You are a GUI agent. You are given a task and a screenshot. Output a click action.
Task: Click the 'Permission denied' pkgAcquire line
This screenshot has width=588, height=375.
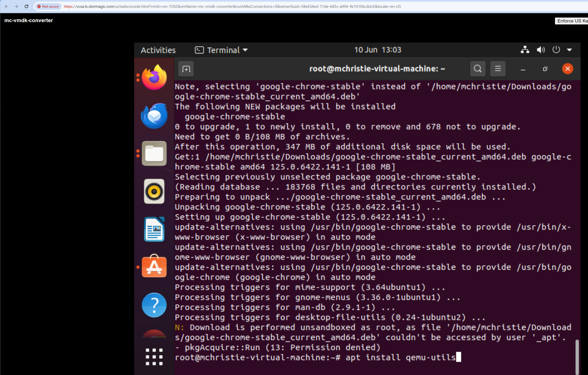(x=278, y=347)
